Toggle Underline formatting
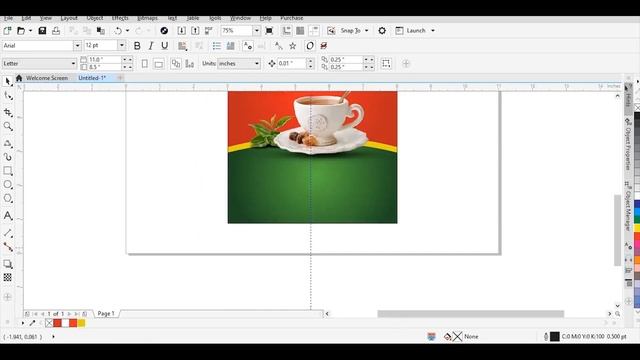This screenshot has width=640, height=360. coord(164,46)
